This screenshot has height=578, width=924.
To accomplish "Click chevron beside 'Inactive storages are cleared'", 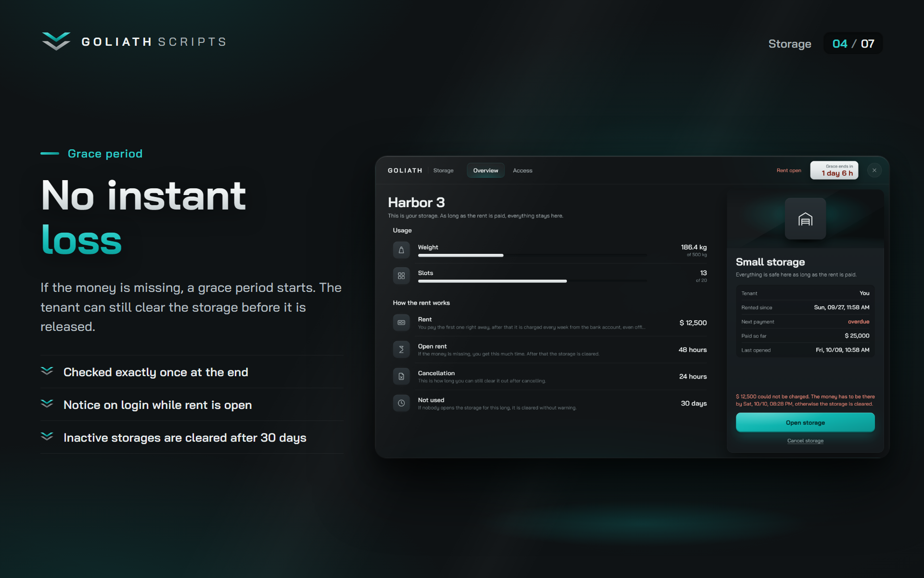I will (47, 436).
